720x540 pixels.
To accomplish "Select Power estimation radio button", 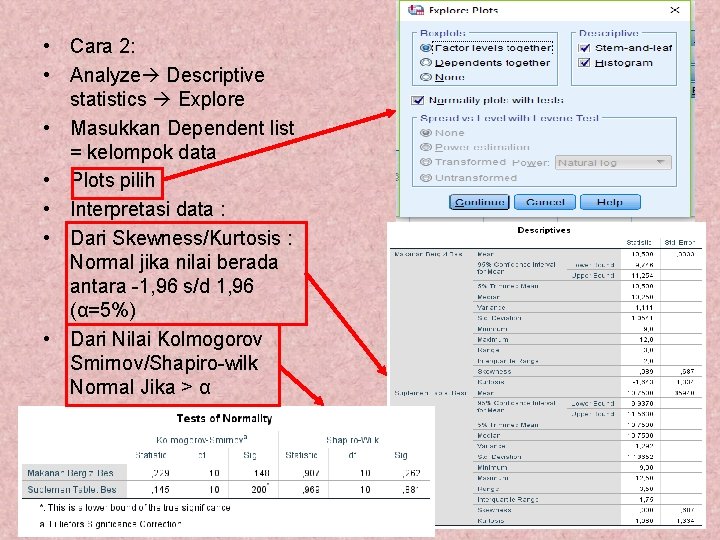I will [426, 147].
